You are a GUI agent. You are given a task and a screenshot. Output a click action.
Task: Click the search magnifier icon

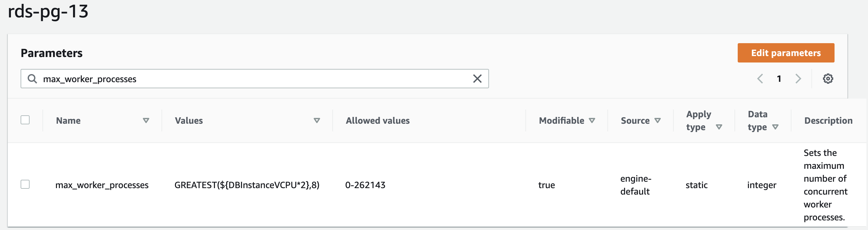click(x=32, y=79)
